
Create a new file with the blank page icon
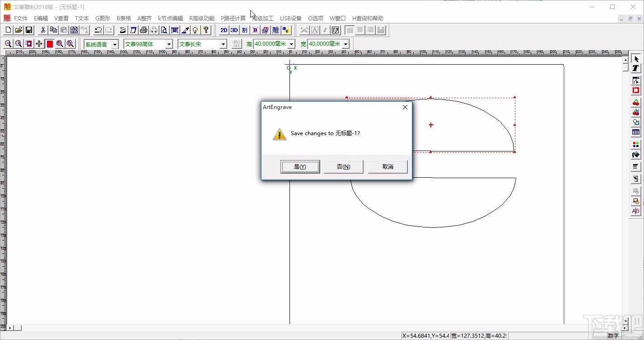[8, 30]
